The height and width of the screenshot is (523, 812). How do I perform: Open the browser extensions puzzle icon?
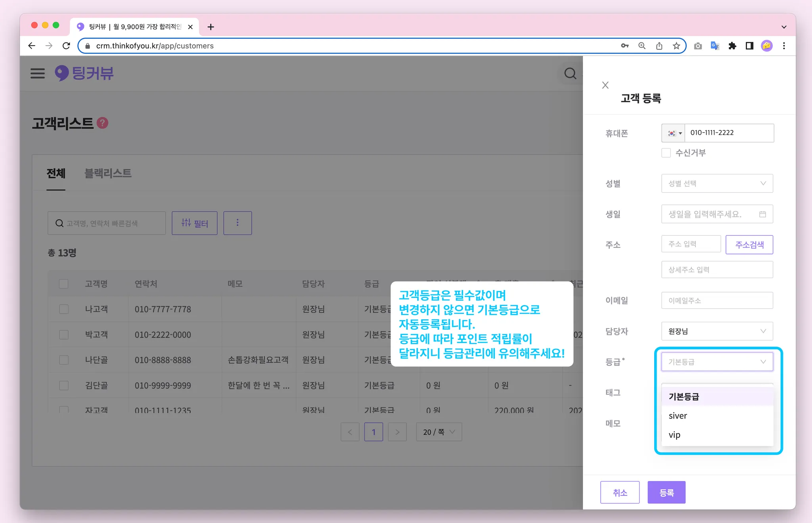(732, 46)
